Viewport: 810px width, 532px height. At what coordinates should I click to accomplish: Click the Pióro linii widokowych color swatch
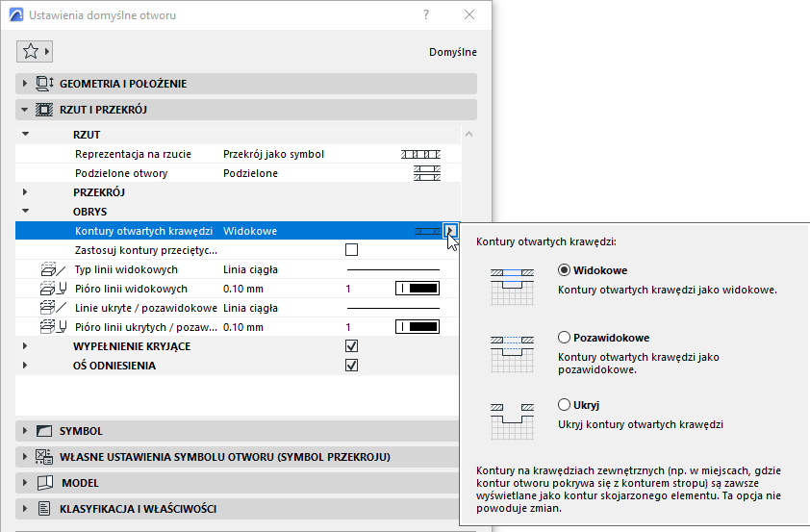click(418, 289)
